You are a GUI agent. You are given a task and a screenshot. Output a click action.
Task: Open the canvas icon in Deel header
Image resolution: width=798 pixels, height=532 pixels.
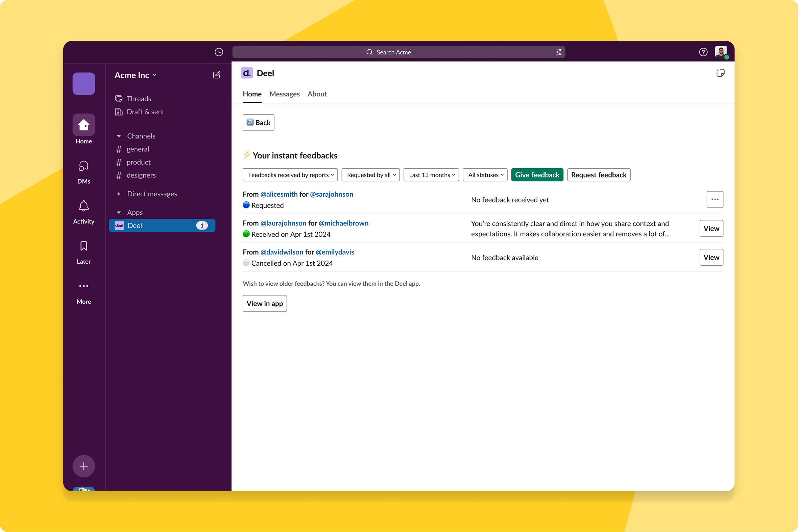point(720,73)
